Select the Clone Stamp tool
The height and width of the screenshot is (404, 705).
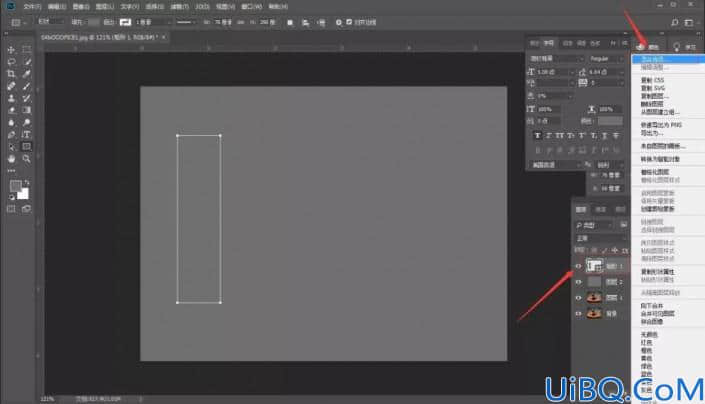pos(11,98)
